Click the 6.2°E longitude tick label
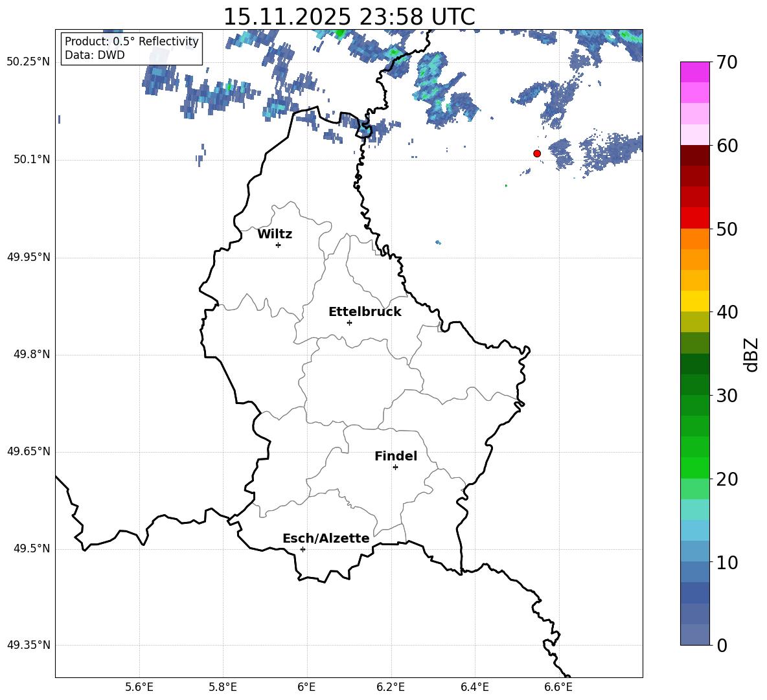Viewport: 767px width, 700px height. click(391, 687)
